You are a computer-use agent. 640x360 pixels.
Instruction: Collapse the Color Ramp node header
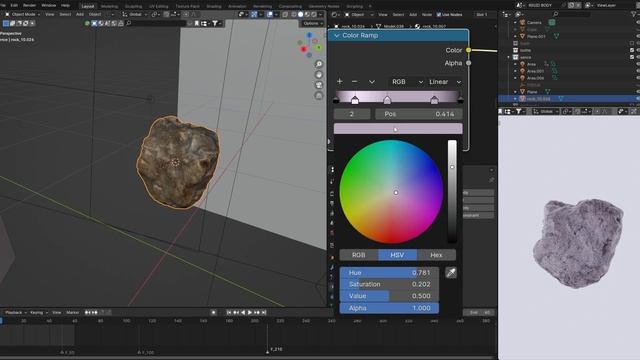tap(337, 36)
